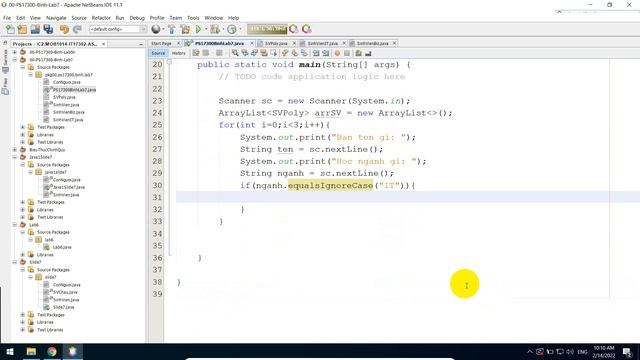Collapse the 00-PS17300-Binh-Lab7 project node
The width and height of the screenshot is (640, 360).
[x=15, y=60]
